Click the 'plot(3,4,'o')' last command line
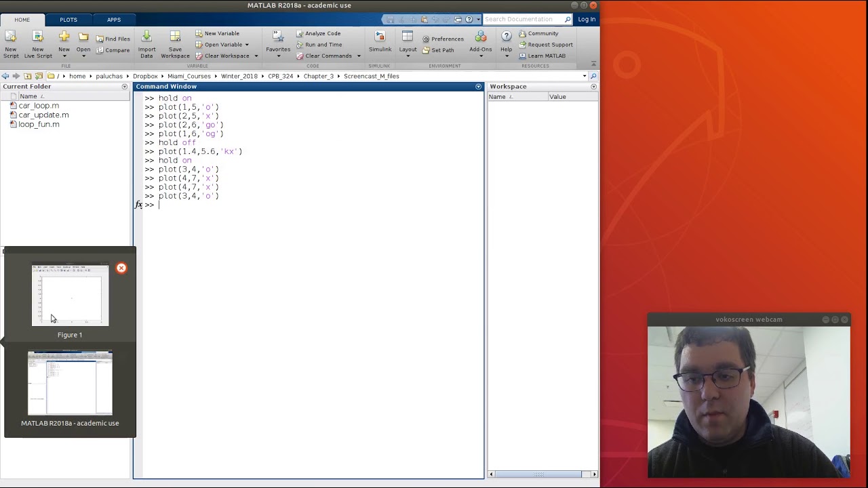Image resolution: width=868 pixels, height=488 pixels. click(x=189, y=196)
